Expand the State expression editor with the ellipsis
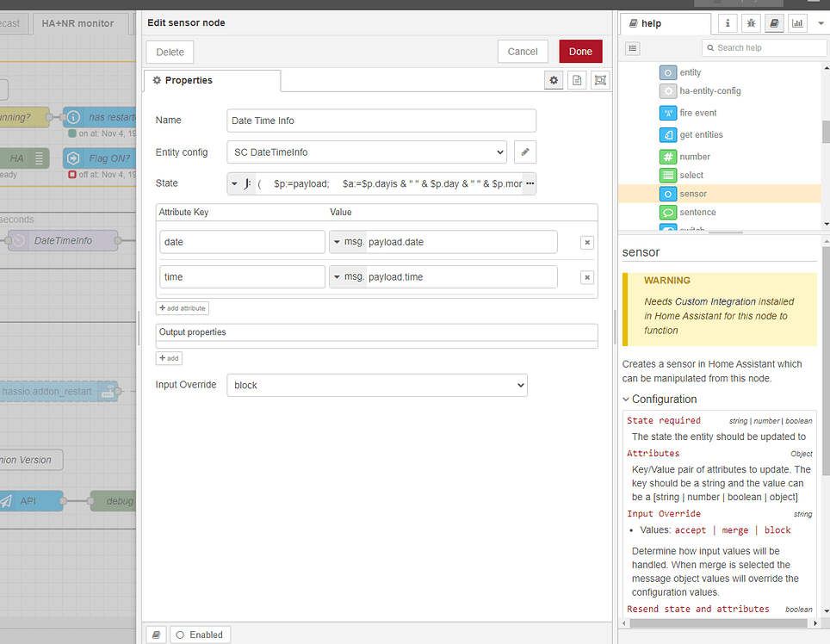This screenshot has height=644, width=830. click(529, 183)
